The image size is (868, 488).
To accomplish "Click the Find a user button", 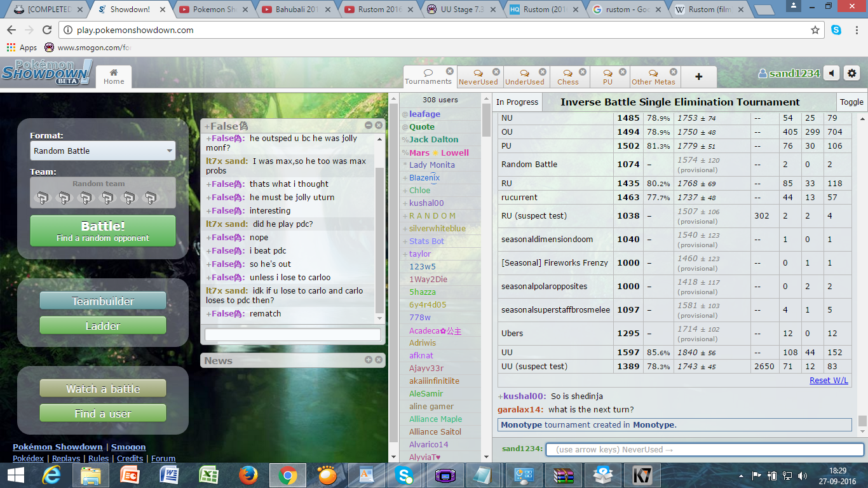I will pos(103,414).
